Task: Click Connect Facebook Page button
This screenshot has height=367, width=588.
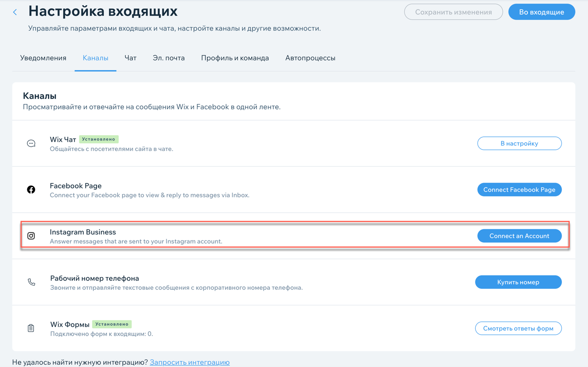Action: [x=519, y=190]
